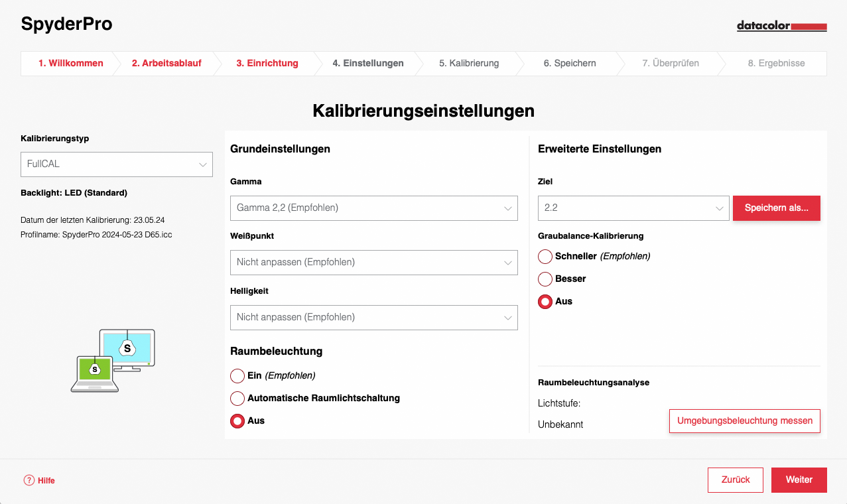Jump to step 6. Speichern

(570, 64)
